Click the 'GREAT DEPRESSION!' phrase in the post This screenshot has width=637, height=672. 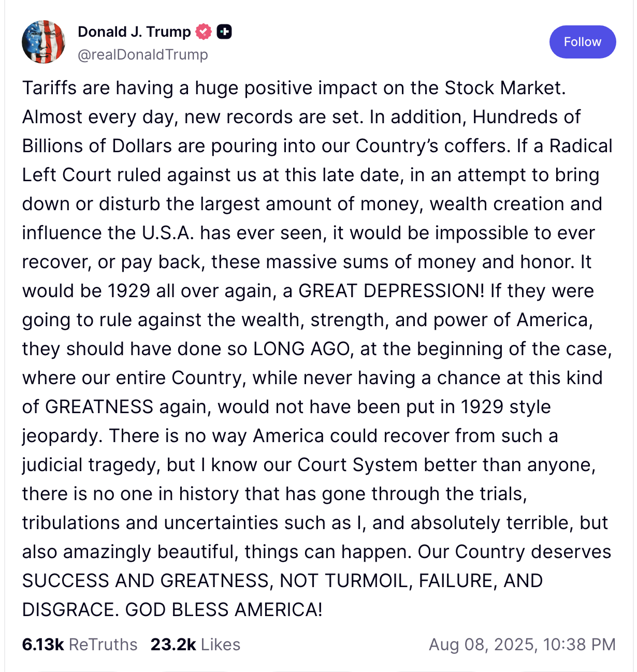point(392,291)
